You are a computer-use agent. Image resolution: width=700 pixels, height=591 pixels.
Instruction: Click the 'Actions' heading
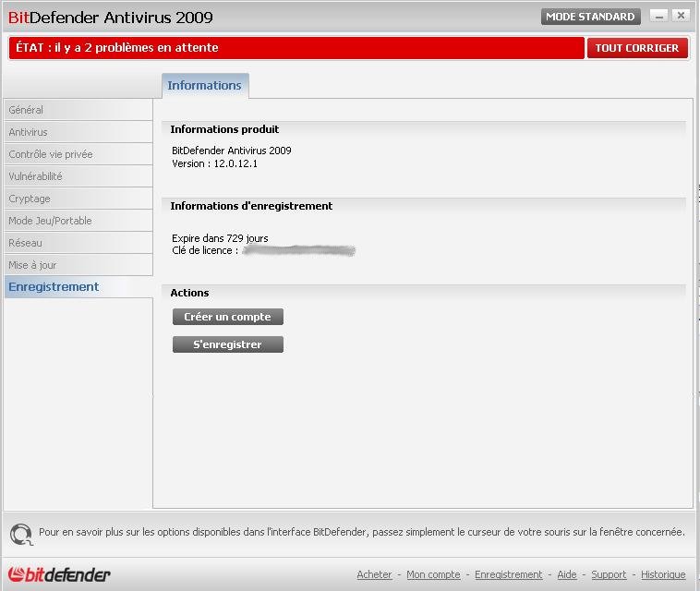[189, 293]
